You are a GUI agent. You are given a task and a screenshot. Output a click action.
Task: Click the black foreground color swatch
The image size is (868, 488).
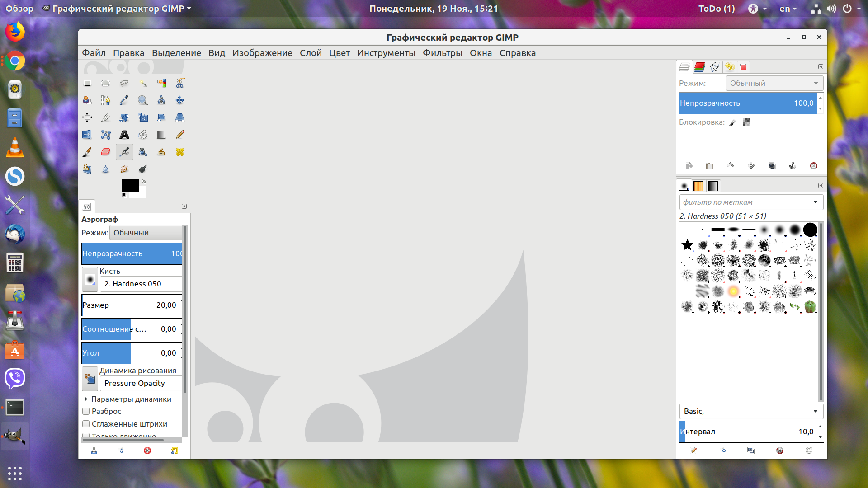(x=130, y=186)
